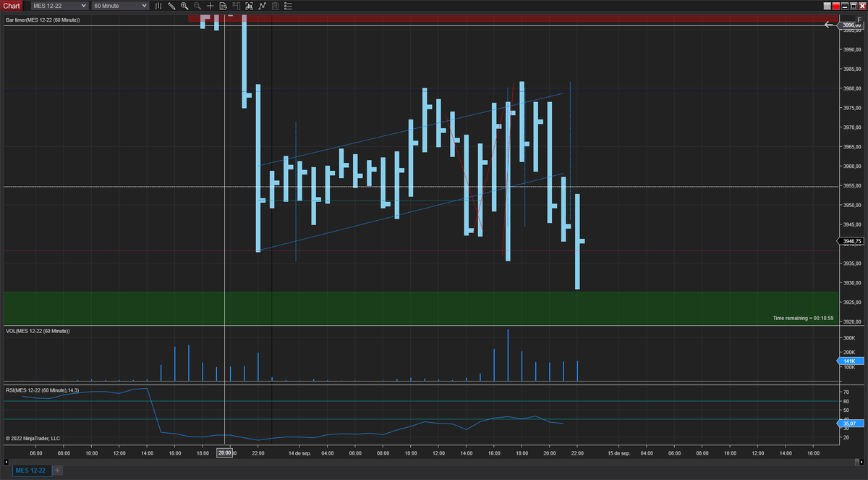
Task: Open the chart properties list icon
Action: point(289,6)
